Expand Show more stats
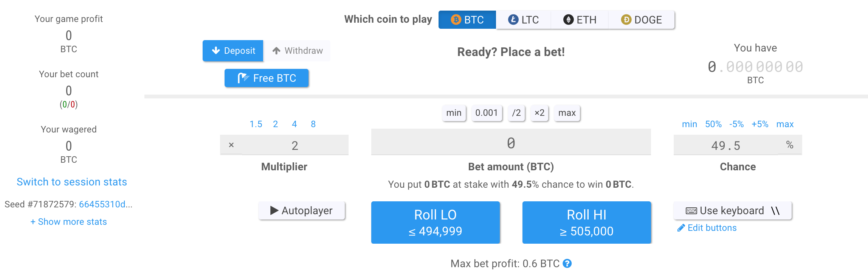Viewport: 868px width, 277px height. 68,222
